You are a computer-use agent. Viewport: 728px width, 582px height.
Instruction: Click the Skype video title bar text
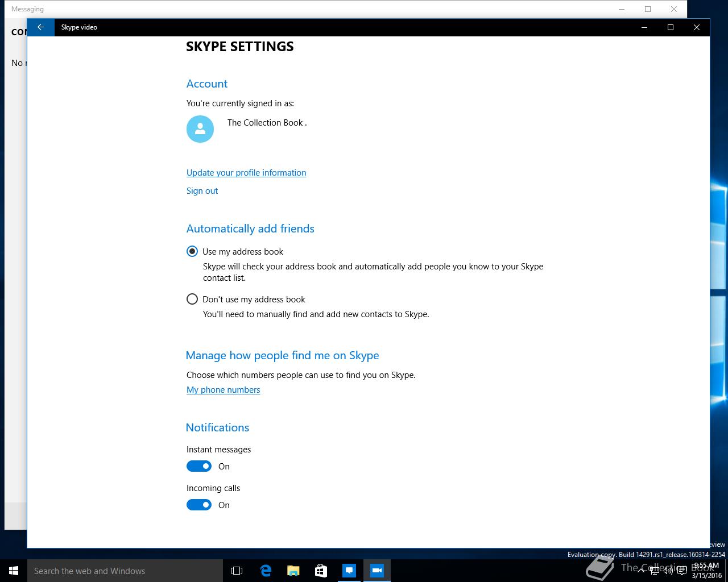tap(79, 27)
